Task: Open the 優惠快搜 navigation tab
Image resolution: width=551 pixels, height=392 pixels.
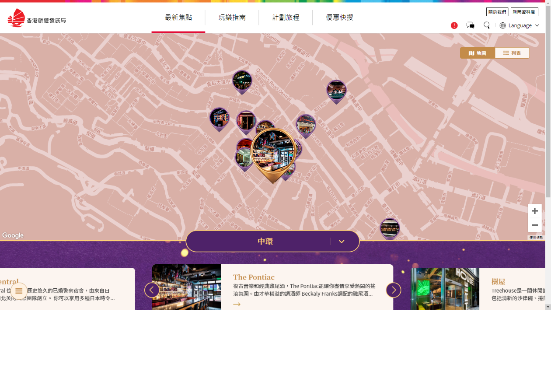Action: coord(340,17)
